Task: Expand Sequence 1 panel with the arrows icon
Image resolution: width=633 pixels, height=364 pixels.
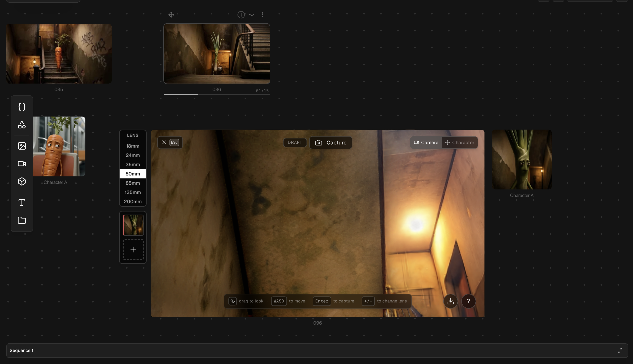Action: (x=620, y=350)
